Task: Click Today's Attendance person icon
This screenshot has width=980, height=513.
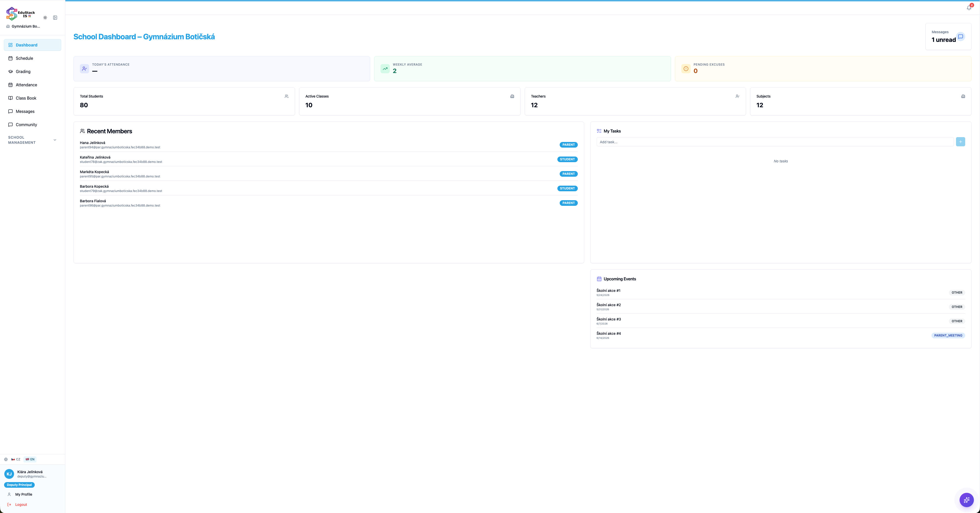Action: [x=84, y=69]
